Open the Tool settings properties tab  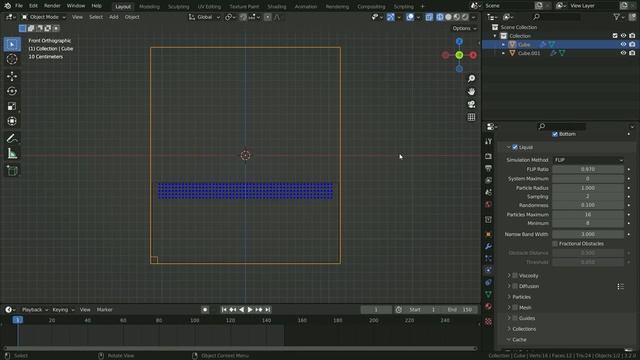(x=488, y=141)
